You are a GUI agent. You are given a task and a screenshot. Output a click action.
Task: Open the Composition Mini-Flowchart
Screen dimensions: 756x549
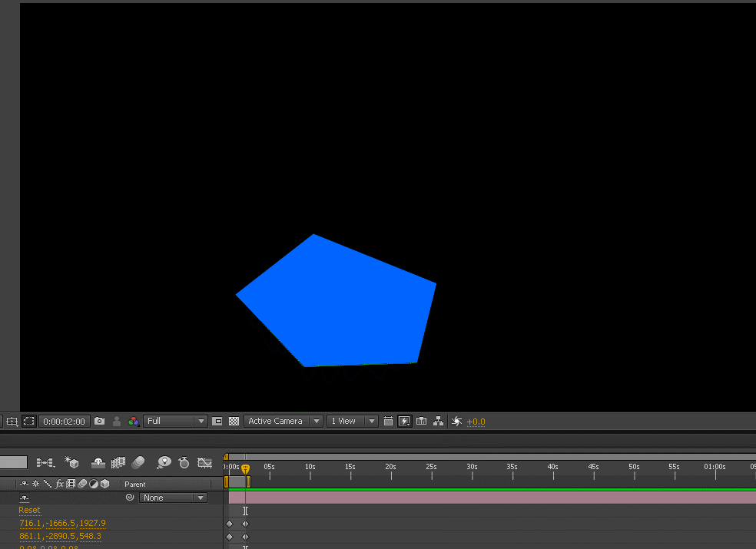click(x=46, y=463)
